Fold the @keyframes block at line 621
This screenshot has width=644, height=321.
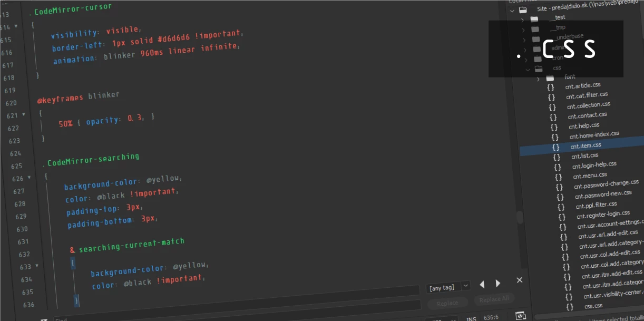(23, 114)
